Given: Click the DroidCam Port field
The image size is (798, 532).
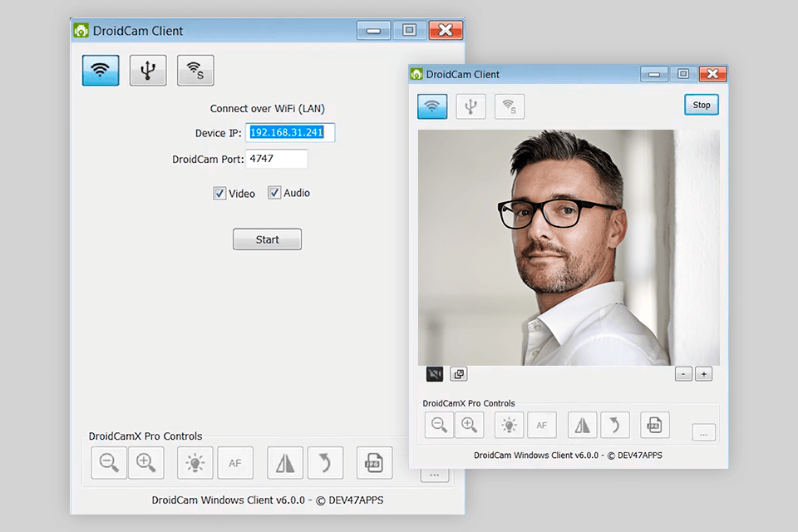Looking at the screenshot, I should pos(277,159).
